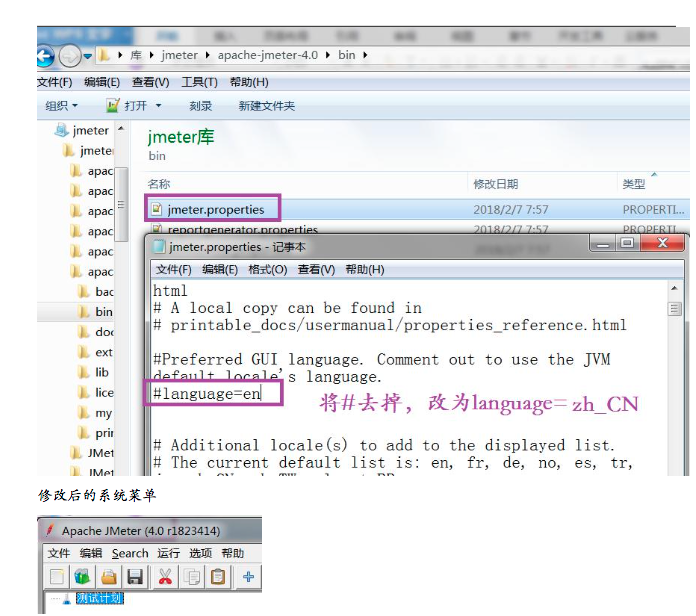Maximize the Notepad window

(x=627, y=243)
